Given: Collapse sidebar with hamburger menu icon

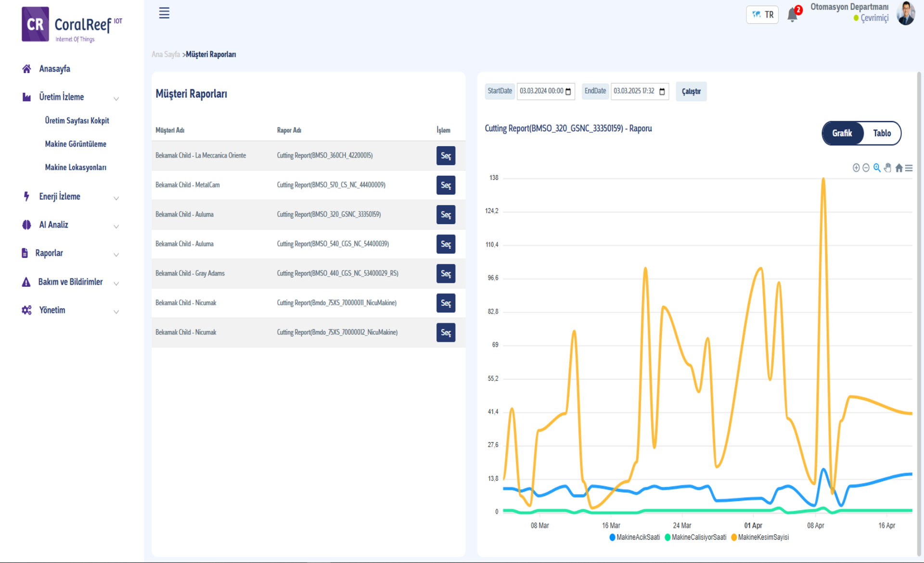Looking at the screenshot, I should (x=164, y=13).
